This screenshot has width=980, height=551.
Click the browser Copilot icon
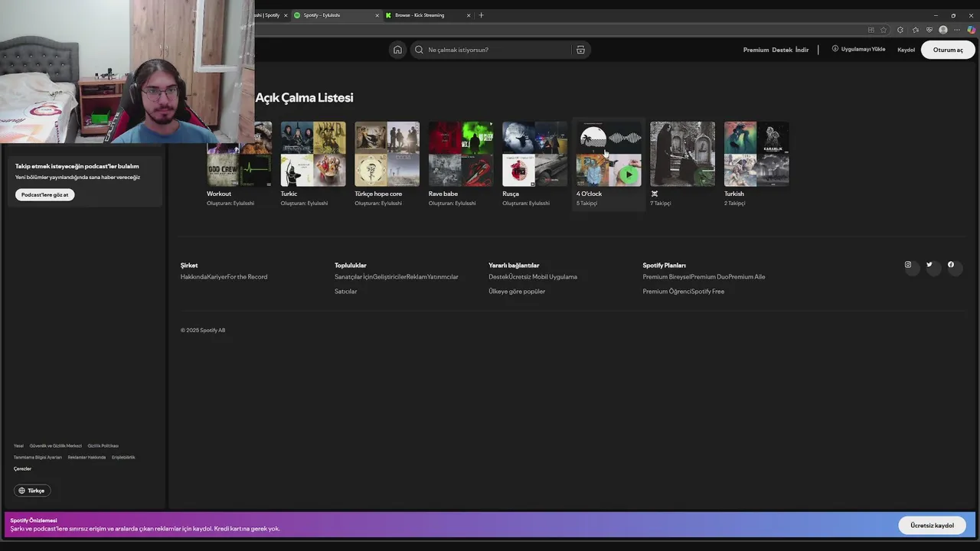coord(971,30)
